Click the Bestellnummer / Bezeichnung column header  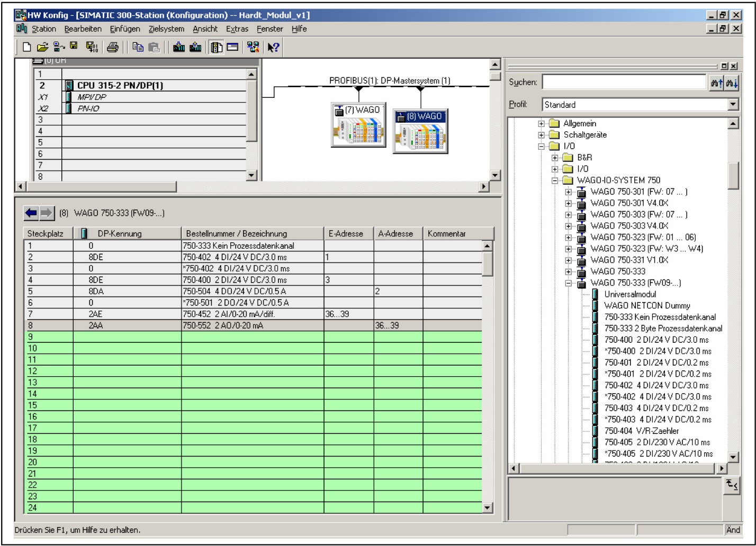click(253, 234)
